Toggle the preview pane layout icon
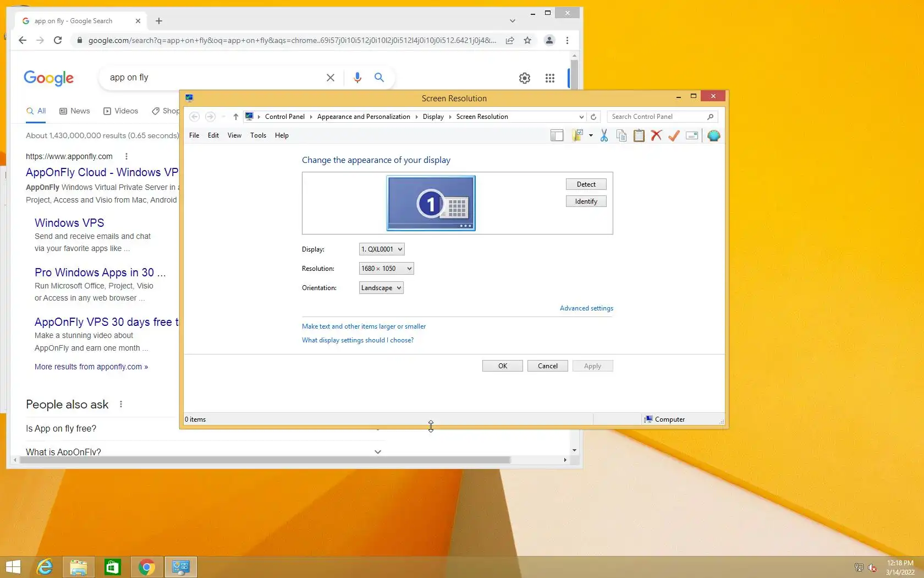Image resolution: width=924 pixels, height=578 pixels. [557, 135]
